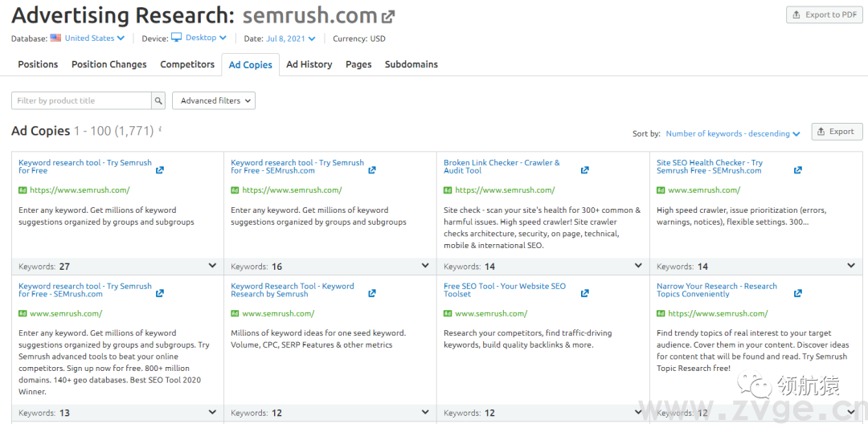
Task: Click external link icon for Site SEO Health Checker
Action: click(x=797, y=170)
